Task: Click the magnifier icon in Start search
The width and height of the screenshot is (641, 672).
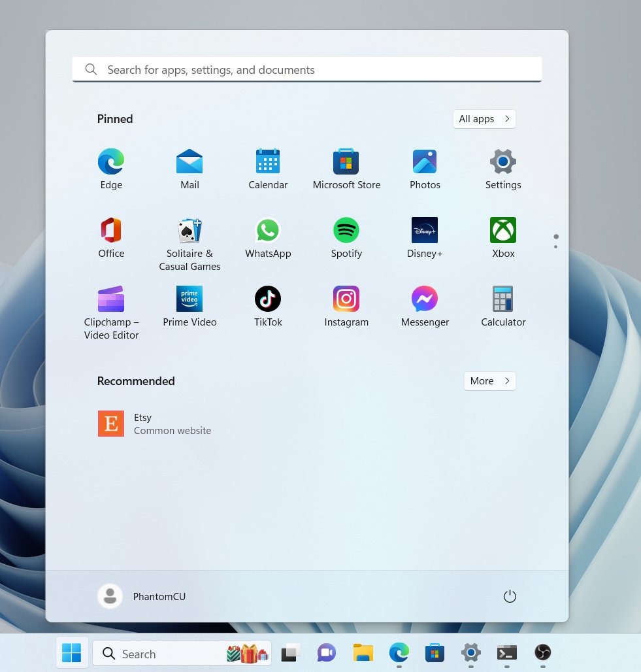Action: [x=91, y=69]
